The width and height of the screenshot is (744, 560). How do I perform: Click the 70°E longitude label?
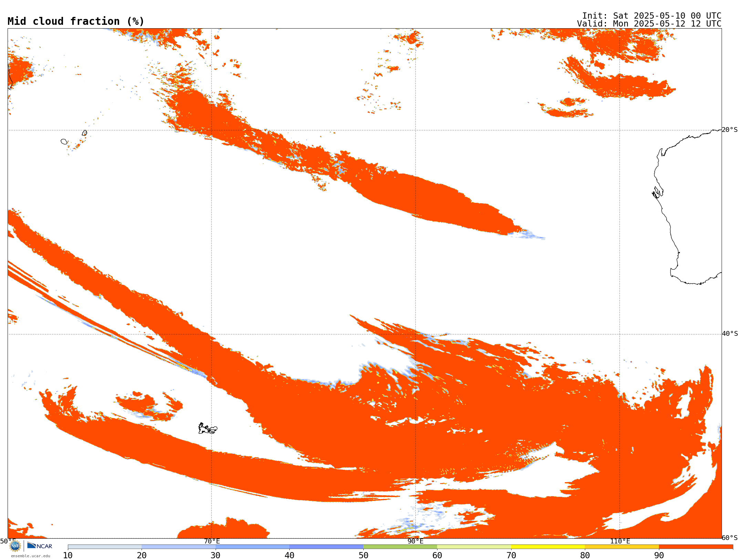[212, 541]
